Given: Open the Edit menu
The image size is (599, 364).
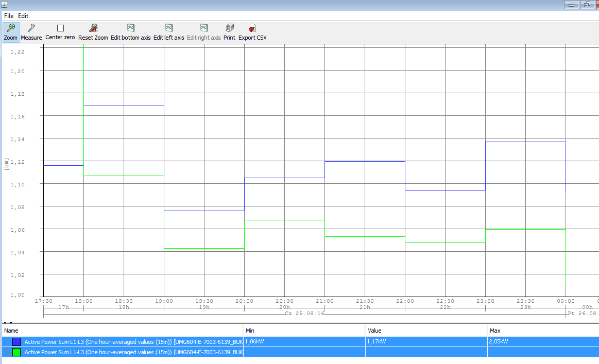Looking at the screenshot, I should click(23, 15).
